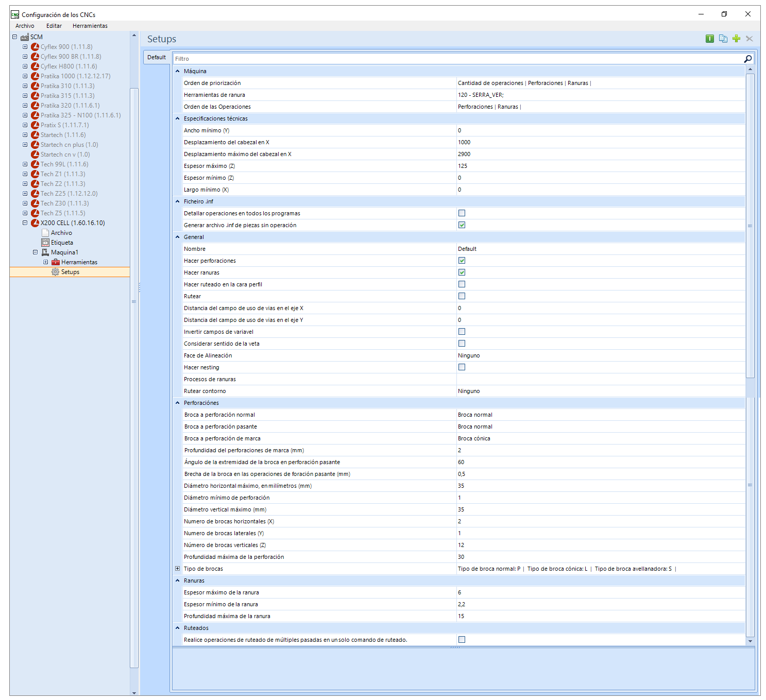The width and height of the screenshot is (766, 700).
Task: Click the green rename setup icon
Action: tap(709, 39)
